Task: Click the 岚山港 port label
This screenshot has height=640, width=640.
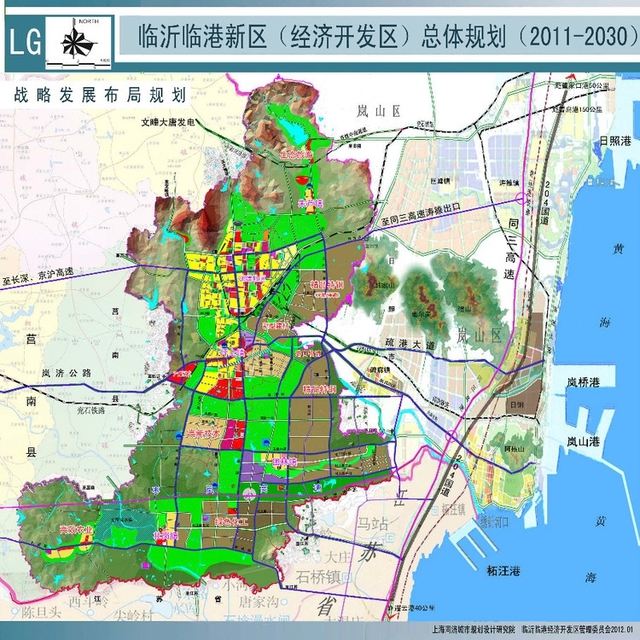Action: 583,442
